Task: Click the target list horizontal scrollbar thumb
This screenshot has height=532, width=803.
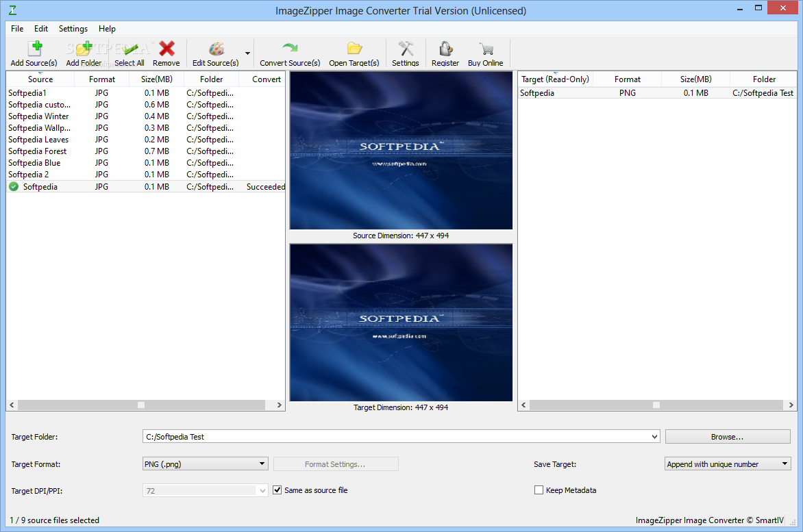Action: (656, 405)
